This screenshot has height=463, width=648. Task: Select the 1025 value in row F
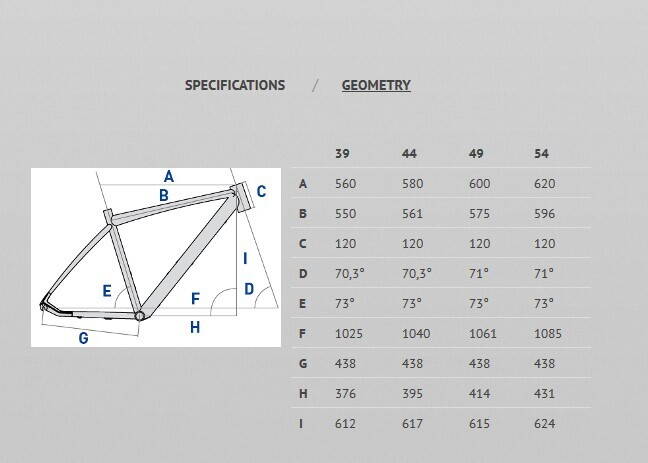tap(347, 334)
